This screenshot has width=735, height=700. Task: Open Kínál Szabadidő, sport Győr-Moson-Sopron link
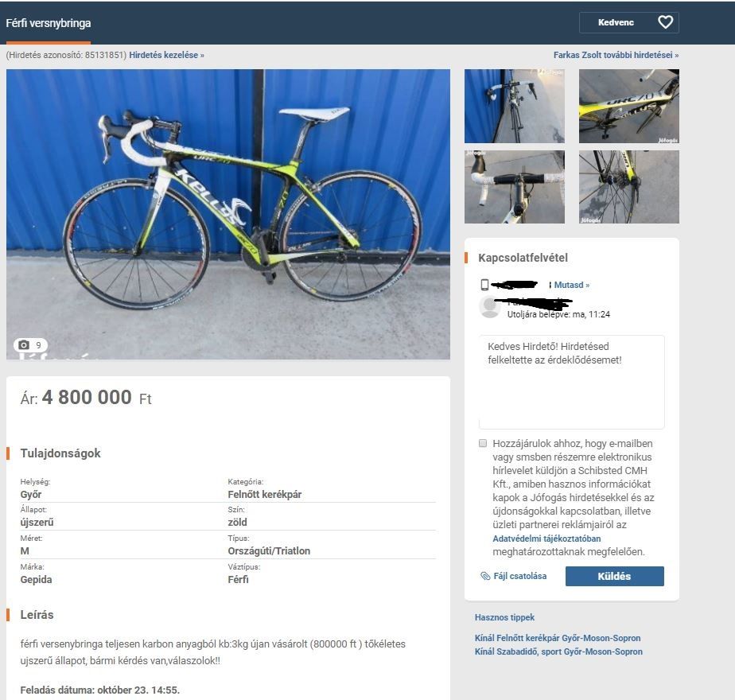click(558, 651)
